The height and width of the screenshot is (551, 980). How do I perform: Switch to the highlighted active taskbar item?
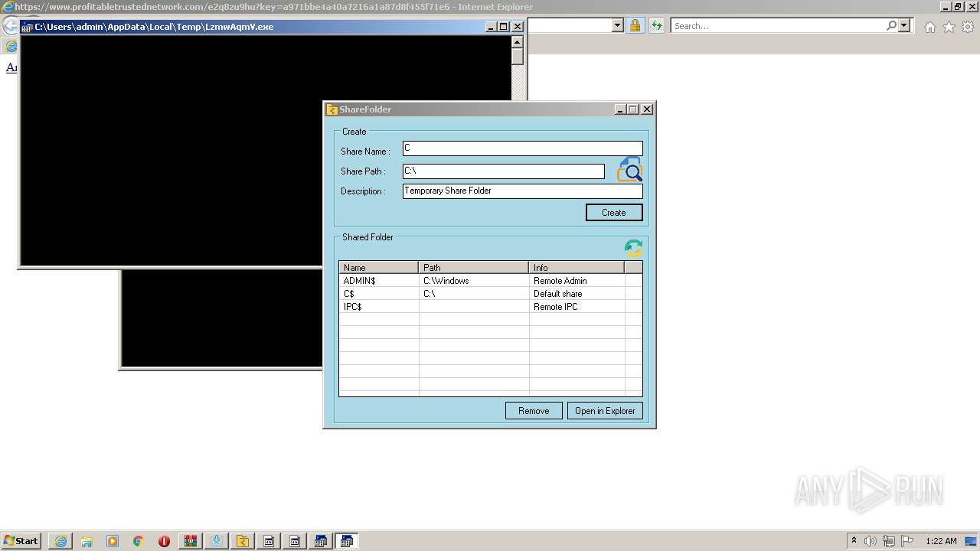pyautogui.click(x=347, y=541)
